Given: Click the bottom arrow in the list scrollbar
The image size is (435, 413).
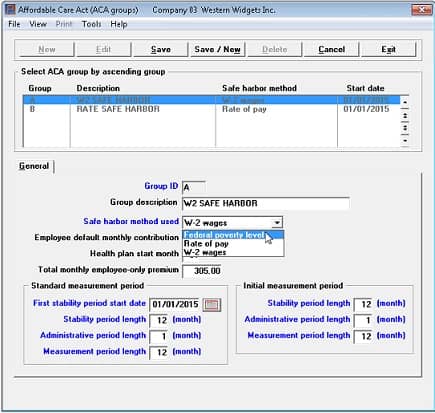Looking at the screenshot, I should tap(405, 141).
